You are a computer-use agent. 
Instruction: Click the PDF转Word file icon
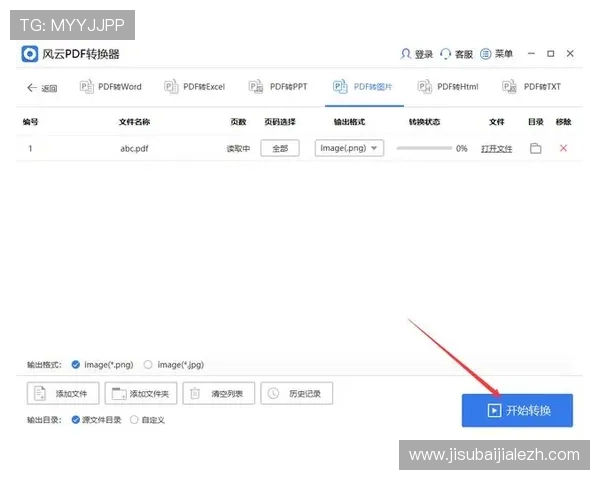pos(86,87)
